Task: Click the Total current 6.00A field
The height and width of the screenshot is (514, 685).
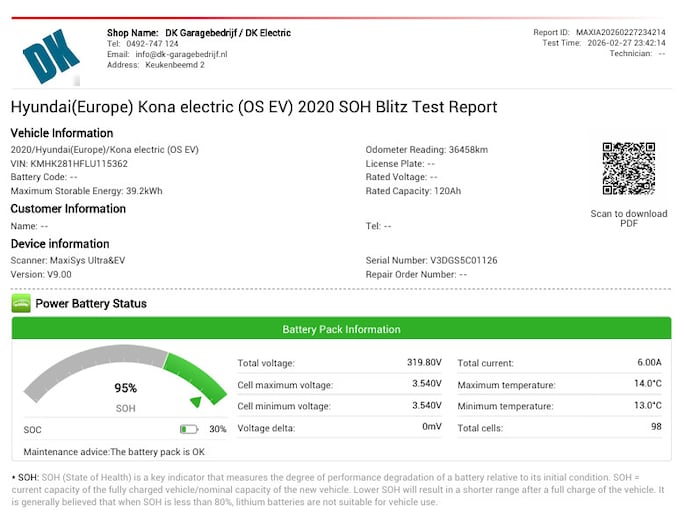Action: 649,363
